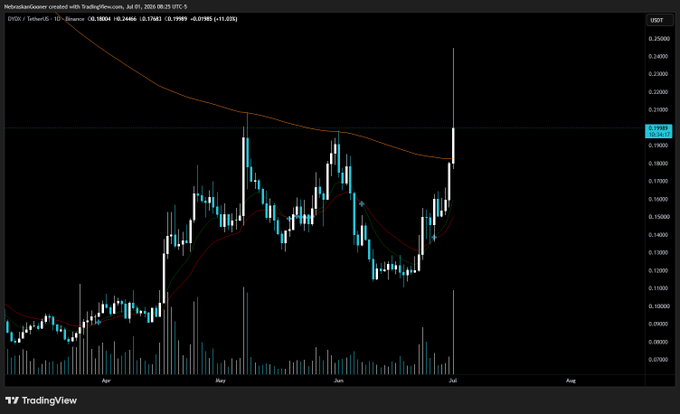Click the Aug label on time axis
Screen dimensions: 680x414
571,381
